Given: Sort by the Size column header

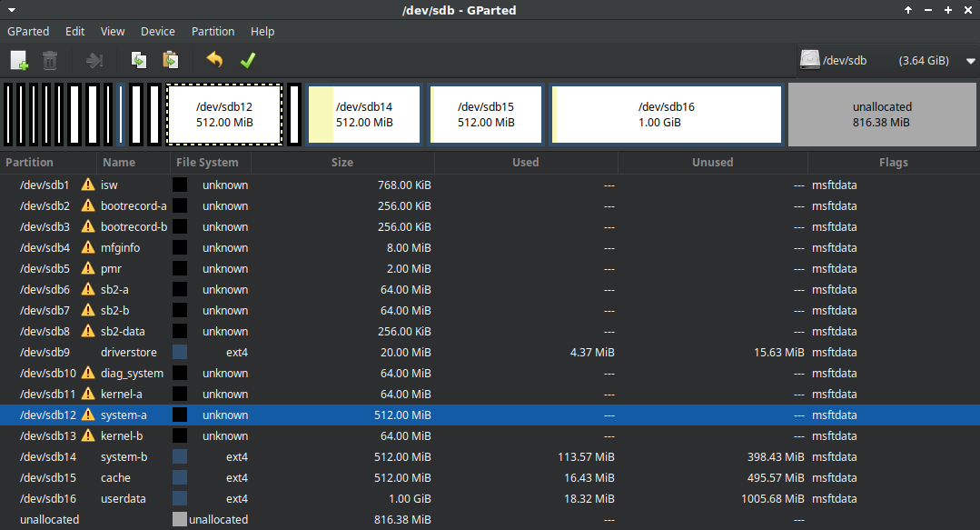Looking at the screenshot, I should 342,162.
